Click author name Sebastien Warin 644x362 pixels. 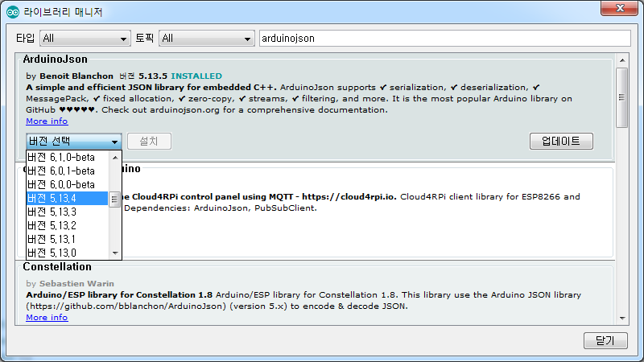[x=76, y=284]
